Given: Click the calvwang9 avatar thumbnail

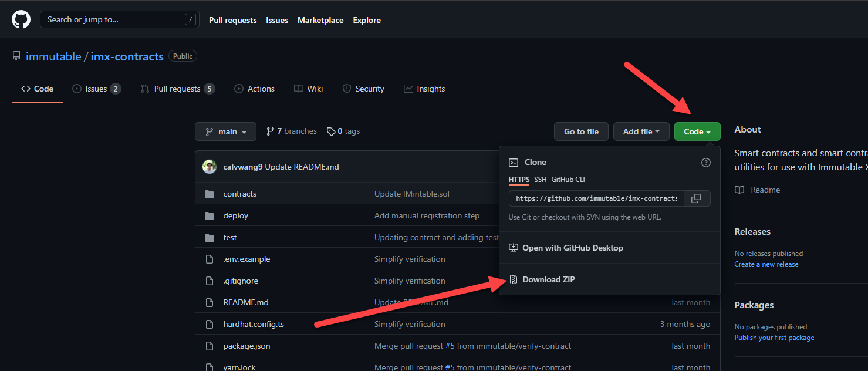Looking at the screenshot, I should [210, 167].
